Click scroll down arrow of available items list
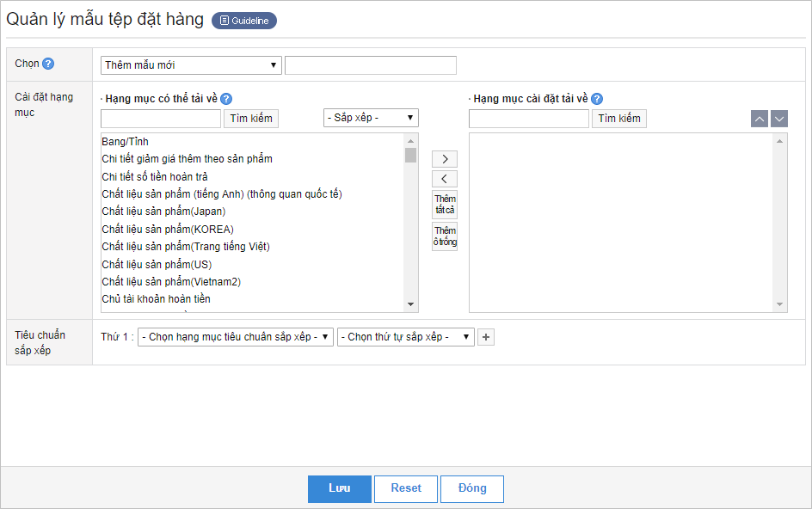 tap(410, 304)
